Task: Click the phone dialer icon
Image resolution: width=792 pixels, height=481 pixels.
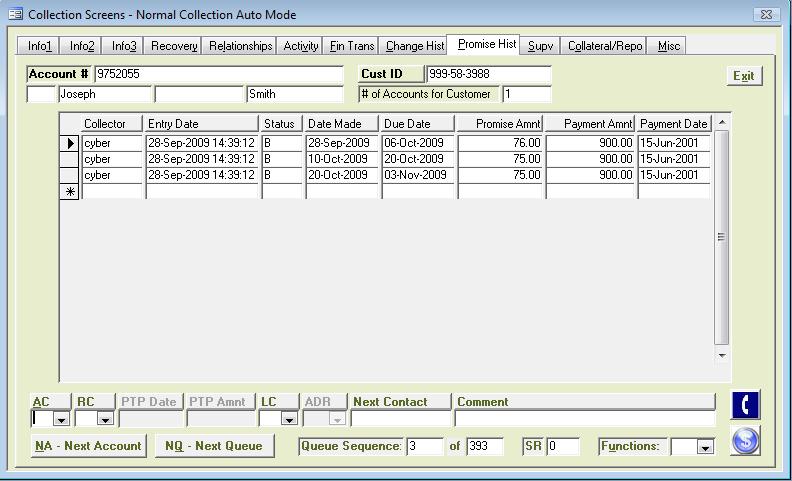Action: (745, 405)
